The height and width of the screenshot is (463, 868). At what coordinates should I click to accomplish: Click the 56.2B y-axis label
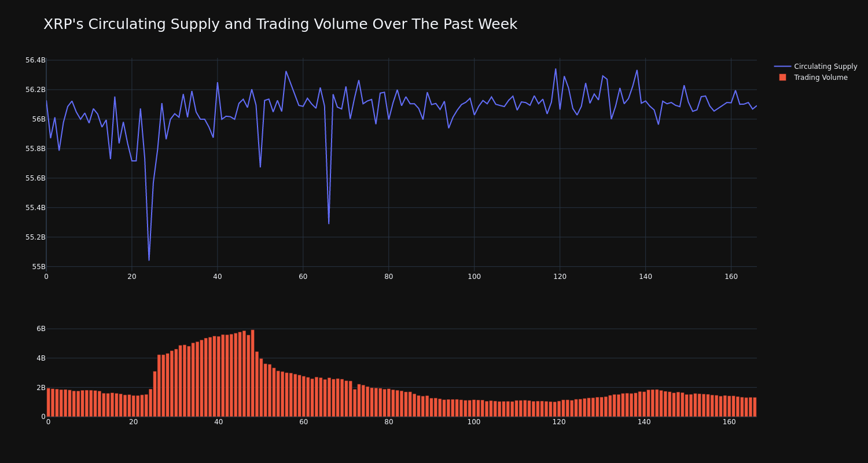coord(35,90)
